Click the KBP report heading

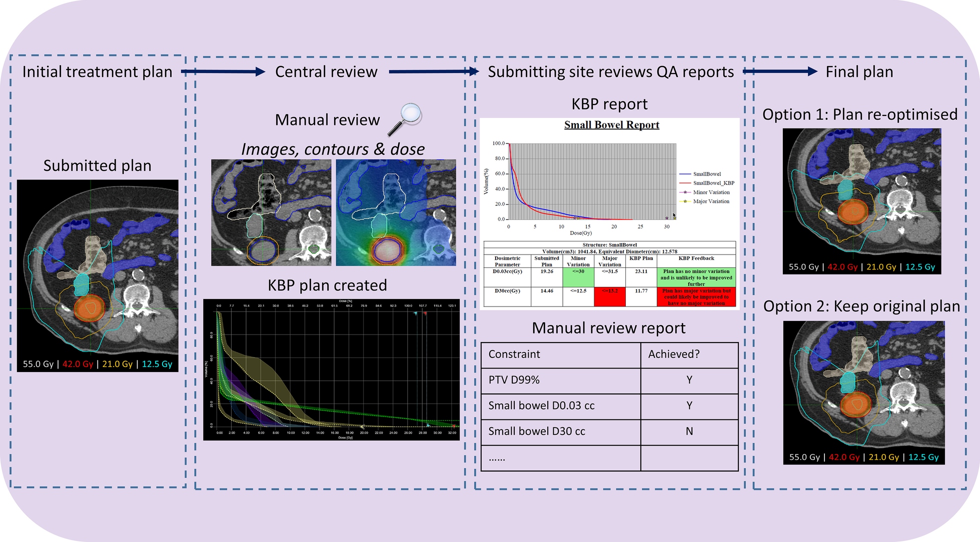[609, 104]
